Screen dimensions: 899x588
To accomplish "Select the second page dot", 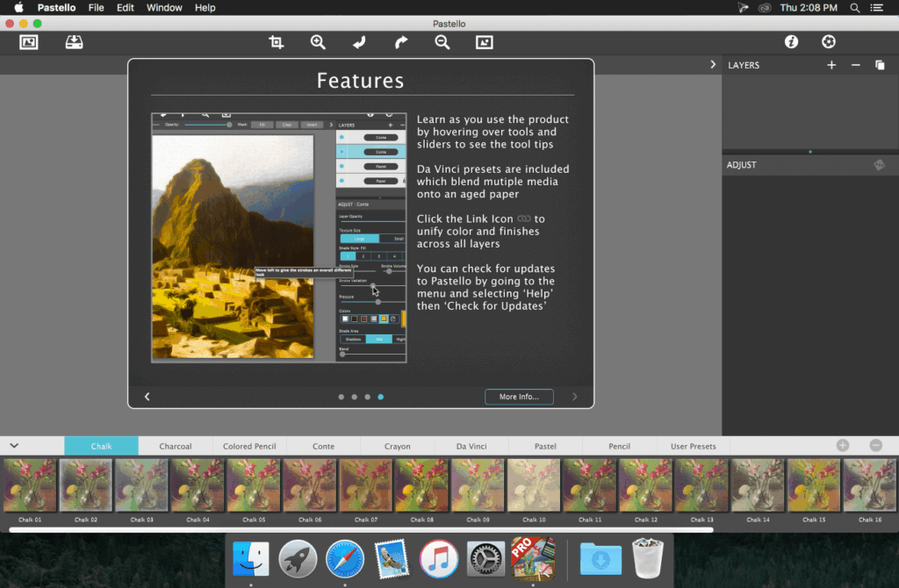I will pyautogui.click(x=355, y=397).
